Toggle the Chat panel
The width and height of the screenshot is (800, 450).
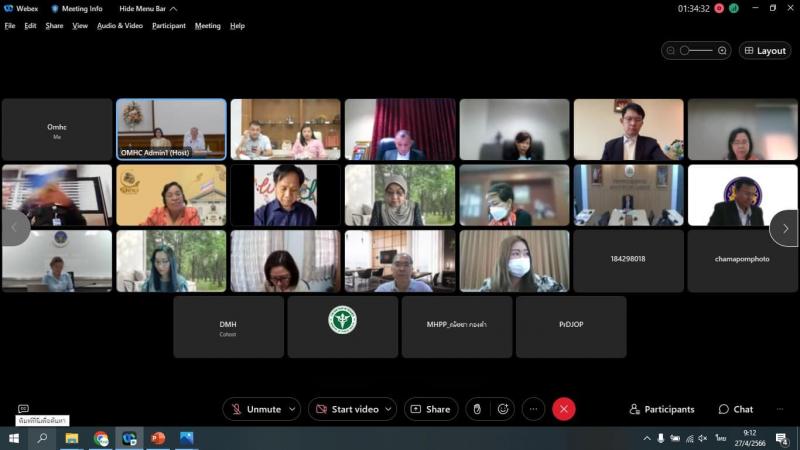pyautogui.click(x=736, y=409)
